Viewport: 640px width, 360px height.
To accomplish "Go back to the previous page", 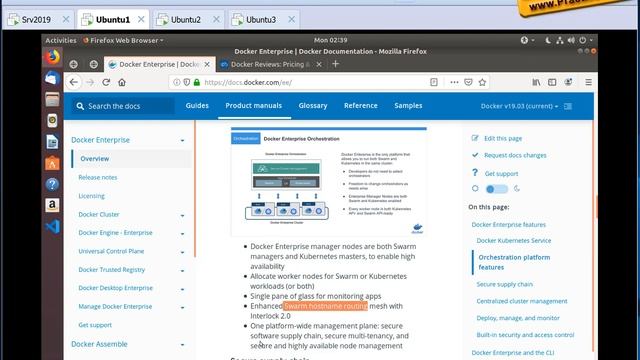I will [74, 82].
